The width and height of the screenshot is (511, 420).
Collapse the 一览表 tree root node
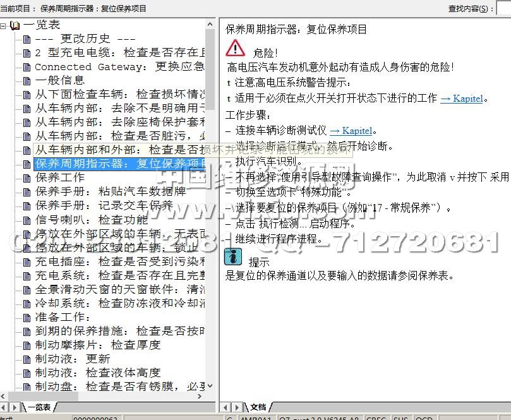pyautogui.click(x=4, y=26)
